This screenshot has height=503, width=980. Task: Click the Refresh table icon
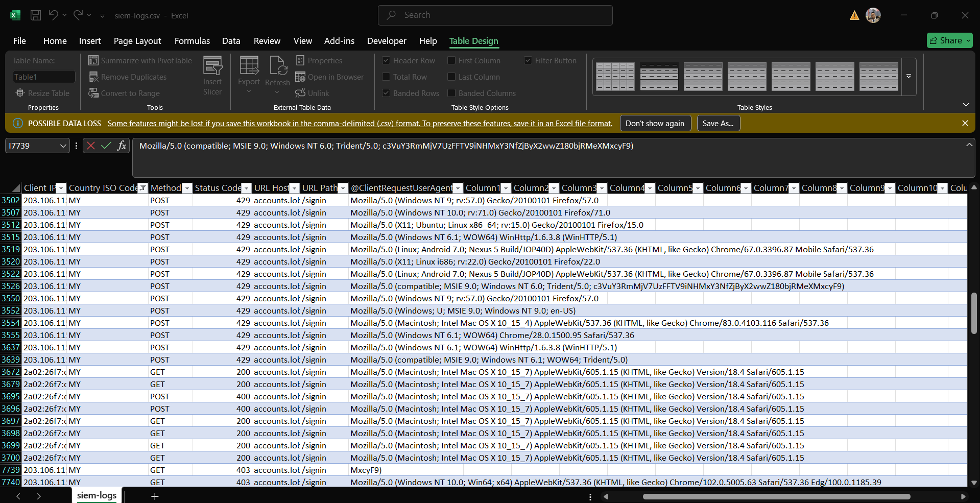click(x=278, y=65)
